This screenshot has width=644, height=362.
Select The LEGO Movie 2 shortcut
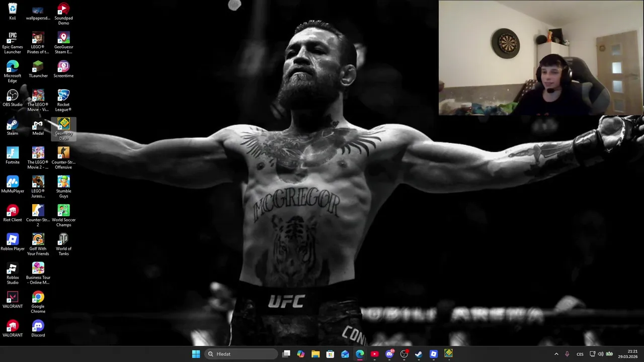click(38, 158)
